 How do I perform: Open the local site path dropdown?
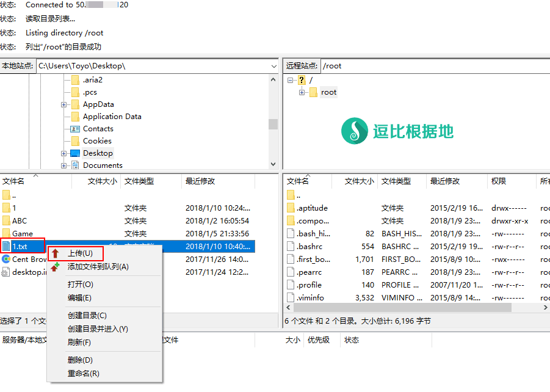273,66
